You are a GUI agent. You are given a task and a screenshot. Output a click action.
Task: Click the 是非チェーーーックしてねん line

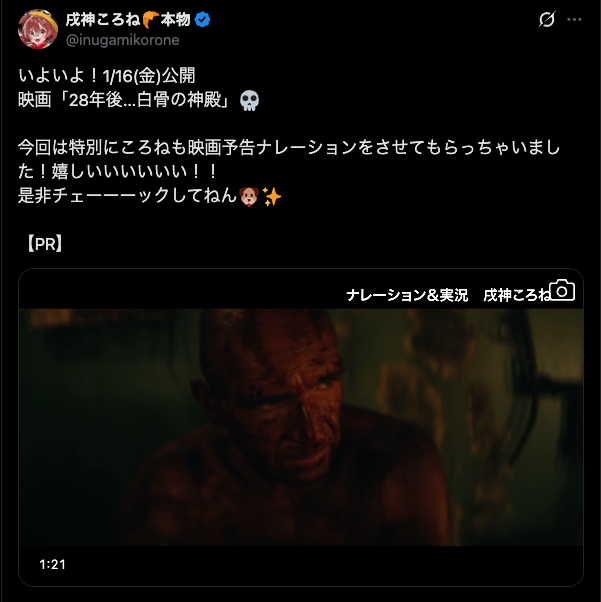127,196
